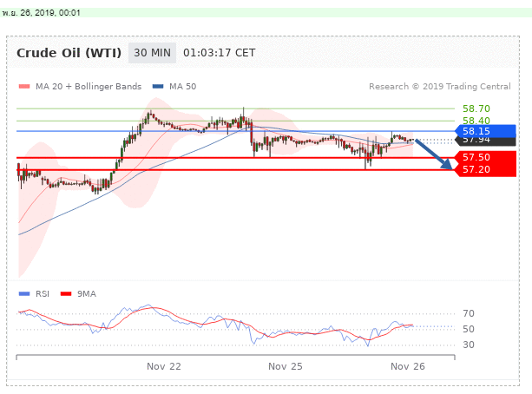
Task: Click the Nov 25 date axis label
Action: coord(285,367)
